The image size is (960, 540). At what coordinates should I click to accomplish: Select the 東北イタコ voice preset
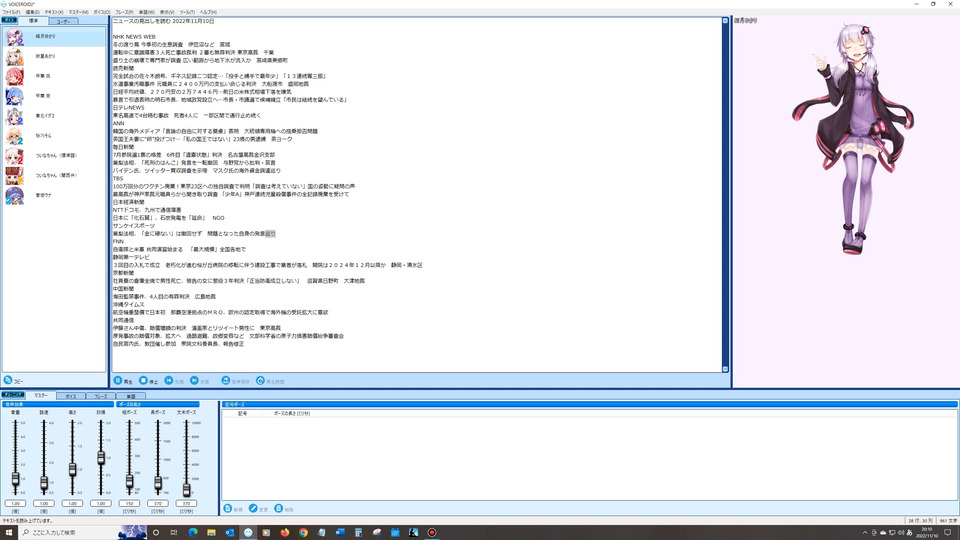tap(54, 116)
